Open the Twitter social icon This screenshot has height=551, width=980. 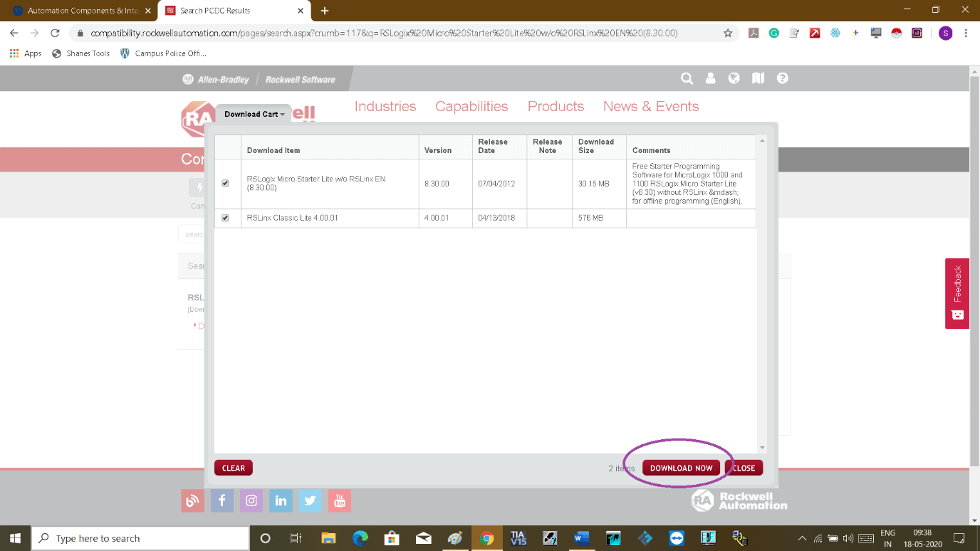click(x=310, y=500)
